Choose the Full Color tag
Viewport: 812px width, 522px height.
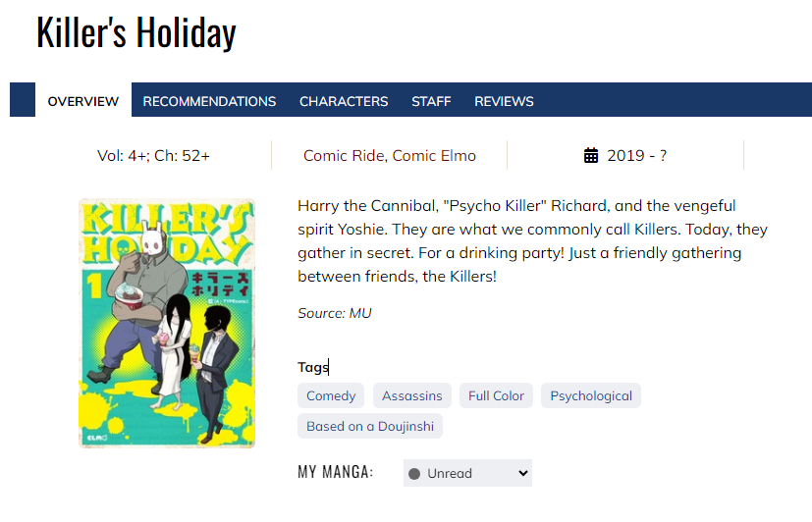(x=496, y=395)
